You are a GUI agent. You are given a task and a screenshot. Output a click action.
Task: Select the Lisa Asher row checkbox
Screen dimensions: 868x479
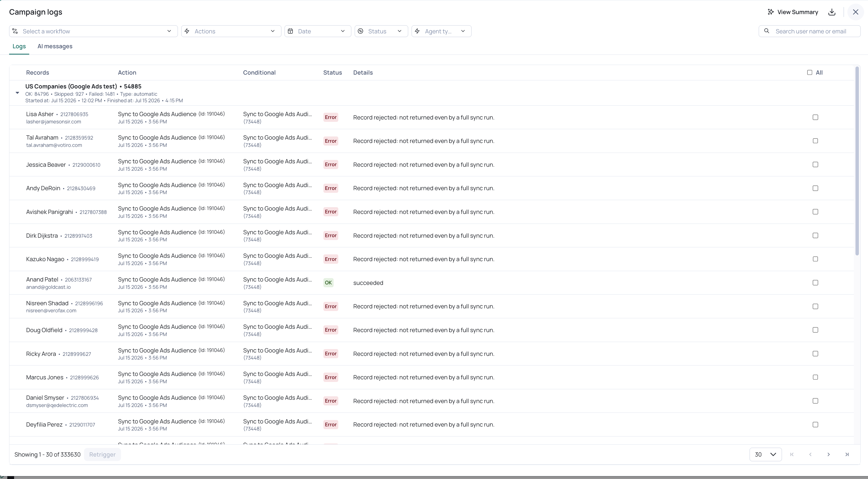pyautogui.click(x=815, y=117)
